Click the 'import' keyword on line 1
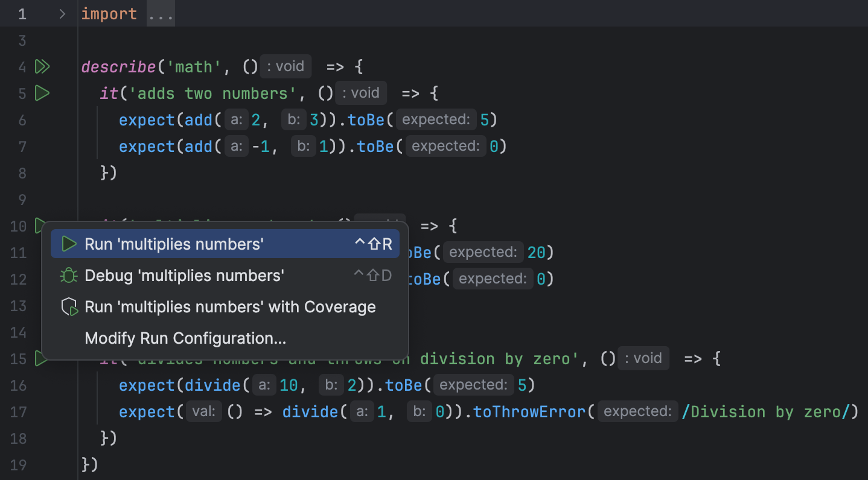The height and width of the screenshot is (480, 868). click(x=109, y=13)
